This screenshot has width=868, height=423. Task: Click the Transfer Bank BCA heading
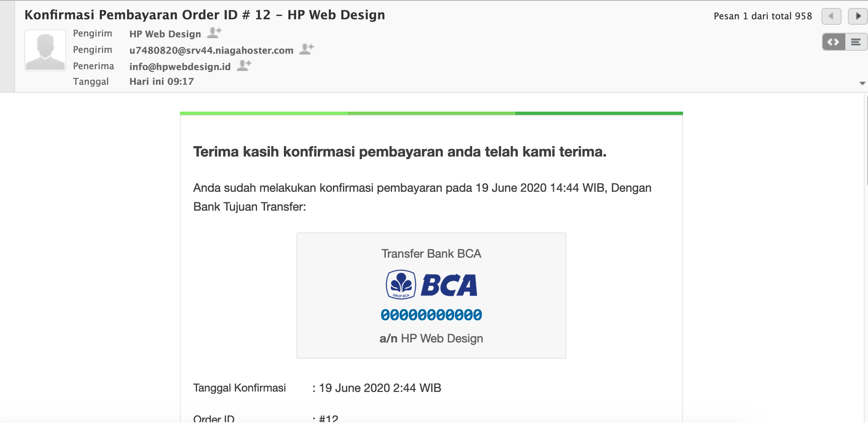pyautogui.click(x=431, y=253)
